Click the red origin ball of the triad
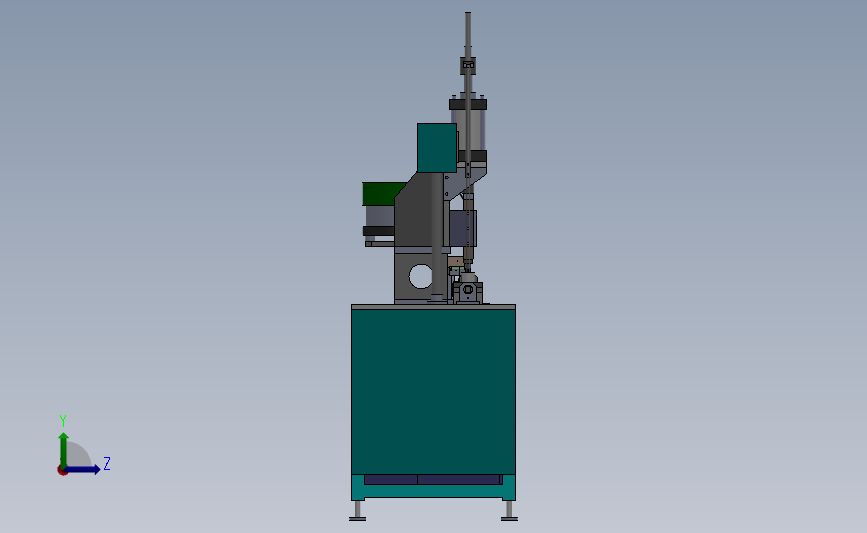The width and height of the screenshot is (867, 533). click(x=62, y=471)
